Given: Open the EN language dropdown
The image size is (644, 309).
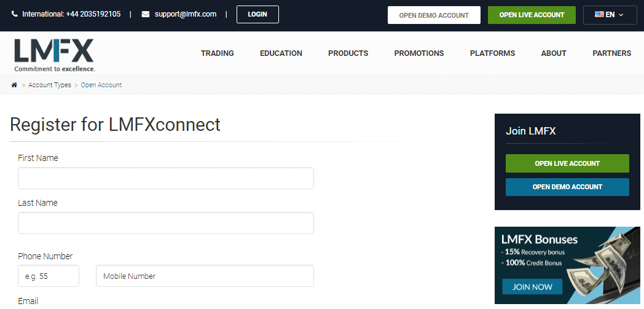Looking at the screenshot, I should 610,15.
